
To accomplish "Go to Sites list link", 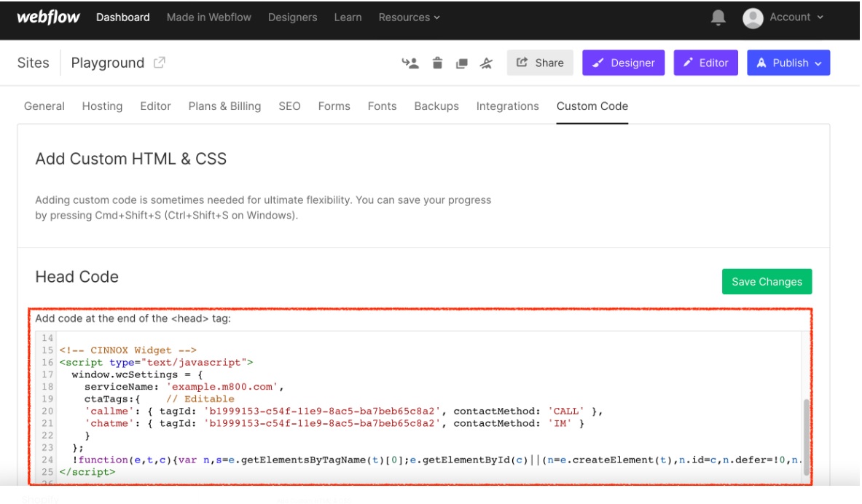I will coord(34,63).
